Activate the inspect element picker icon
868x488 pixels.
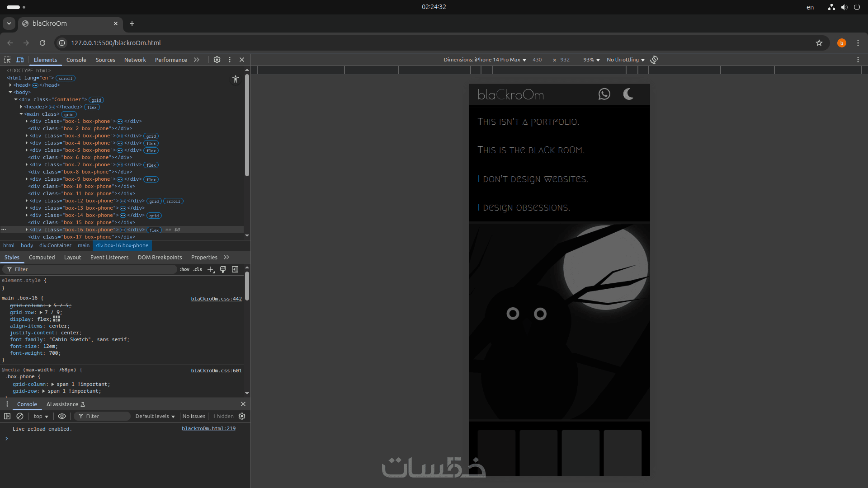click(7, 60)
